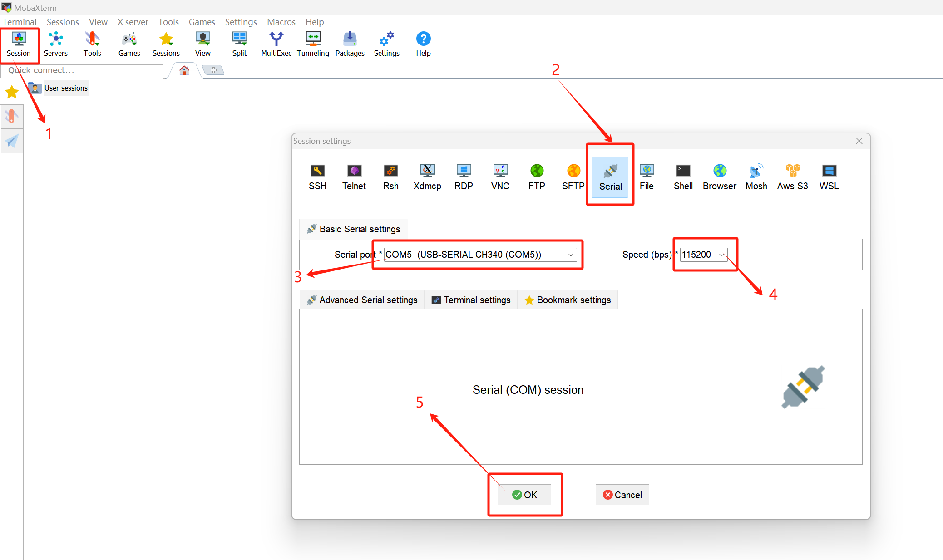Launch the Games toolbar icon
Screen dimensions: 943x560
click(129, 44)
